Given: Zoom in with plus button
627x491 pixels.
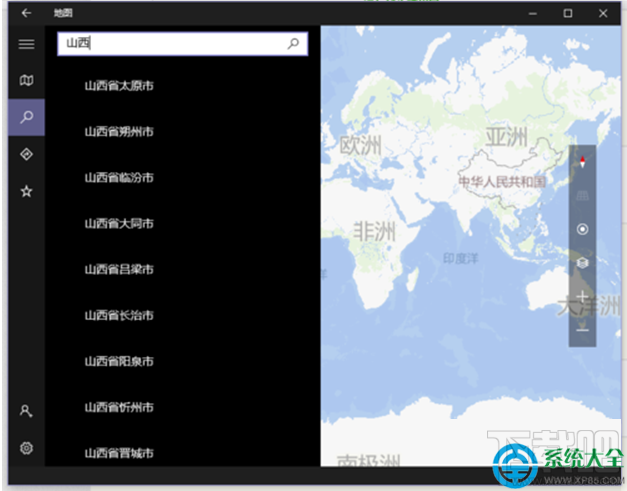Looking at the screenshot, I should [583, 297].
